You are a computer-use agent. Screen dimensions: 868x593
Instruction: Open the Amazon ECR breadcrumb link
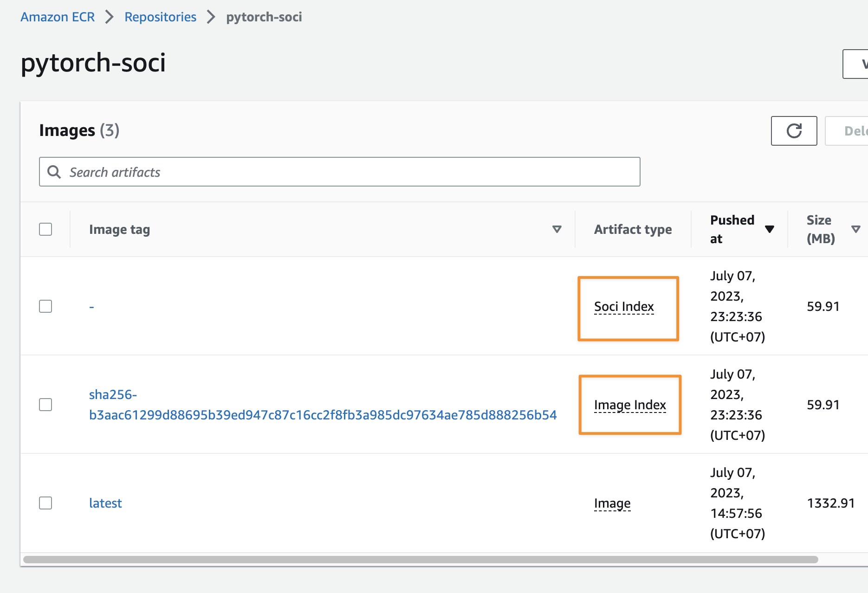58,17
